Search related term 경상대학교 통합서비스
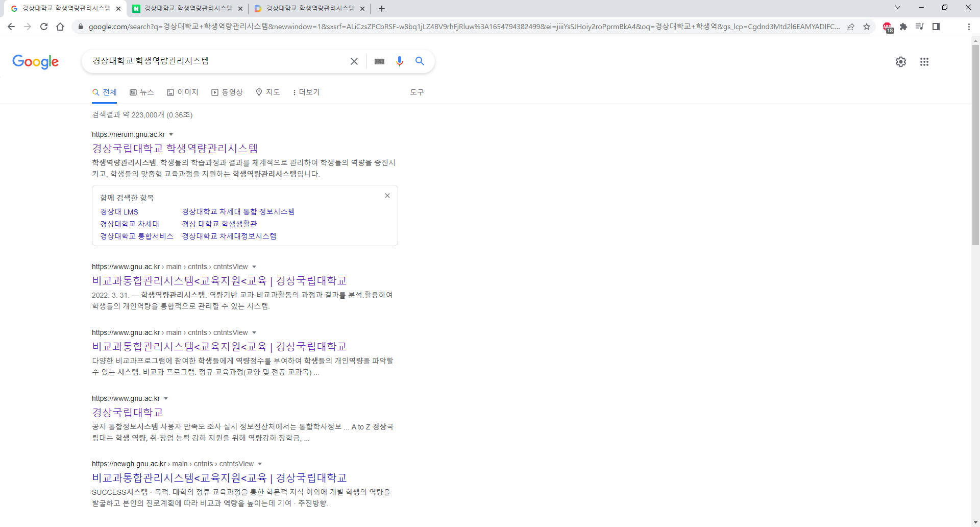The image size is (980, 527). click(x=137, y=236)
